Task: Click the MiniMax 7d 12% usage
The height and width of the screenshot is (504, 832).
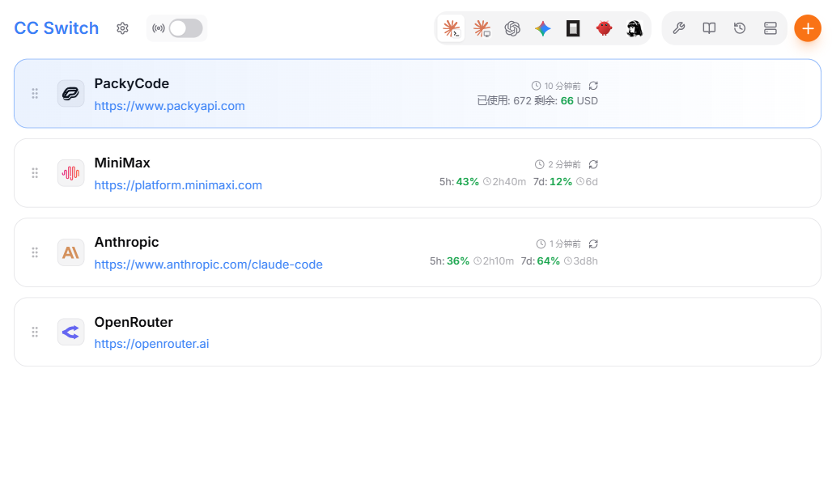Action: click(552, 181)
